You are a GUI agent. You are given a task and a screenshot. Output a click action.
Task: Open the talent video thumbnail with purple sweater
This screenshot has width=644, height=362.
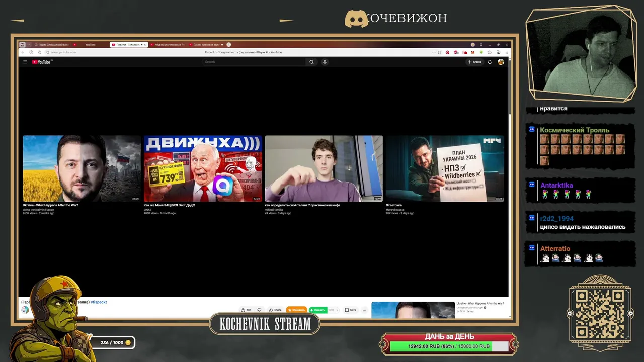[324, 168]
